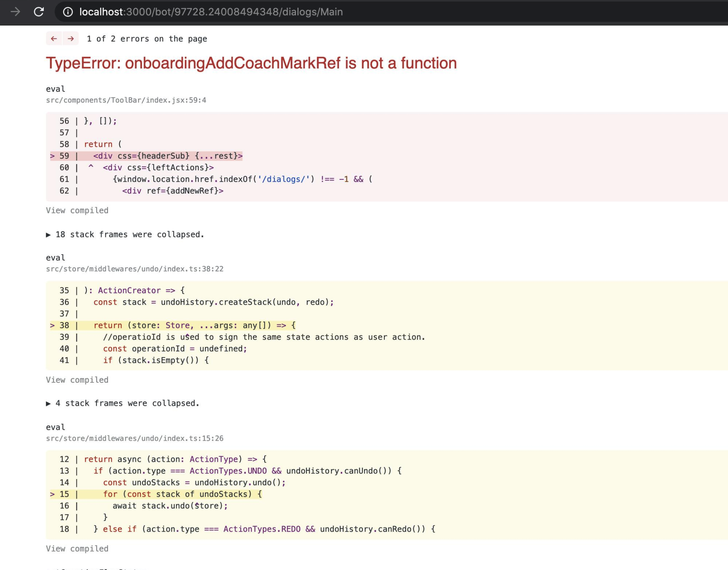
Task: Click the left arrow to view previous error
Action: [54, 38]
